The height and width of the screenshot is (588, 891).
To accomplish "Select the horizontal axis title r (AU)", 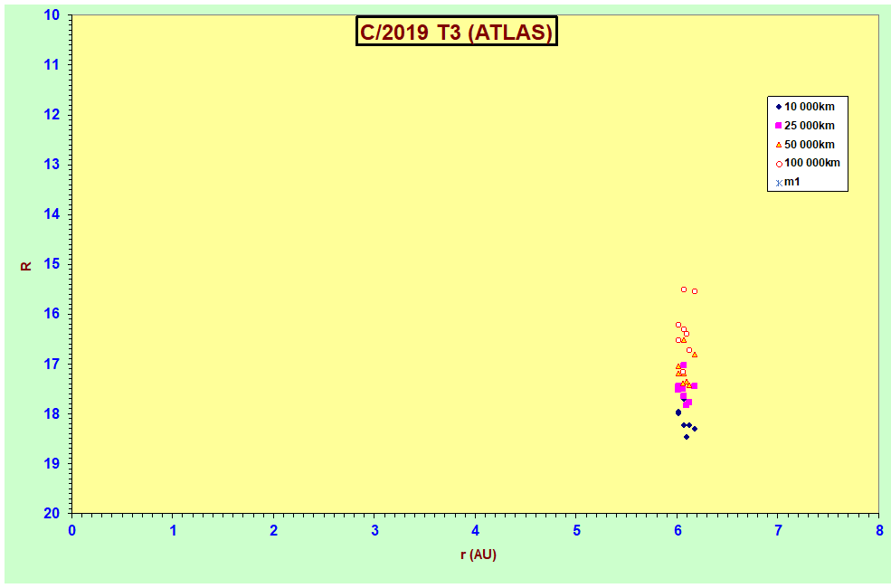I will tap(479, 555).
